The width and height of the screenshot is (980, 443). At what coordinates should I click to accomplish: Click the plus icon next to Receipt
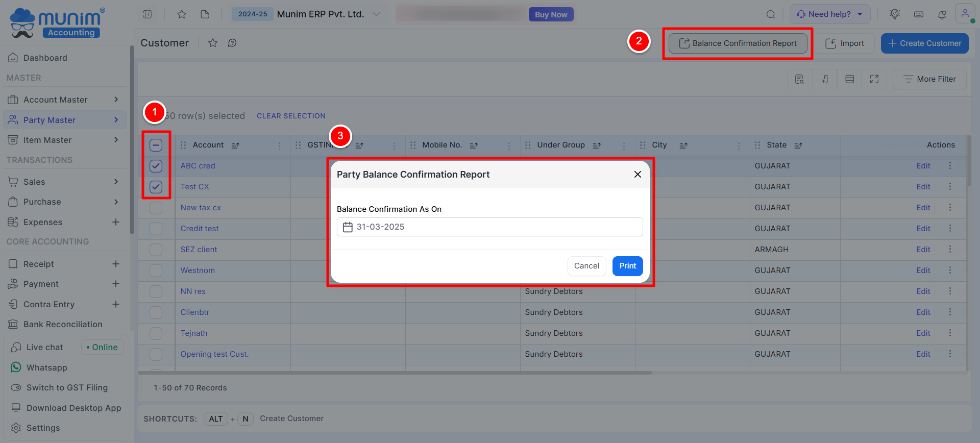(116, 264)
